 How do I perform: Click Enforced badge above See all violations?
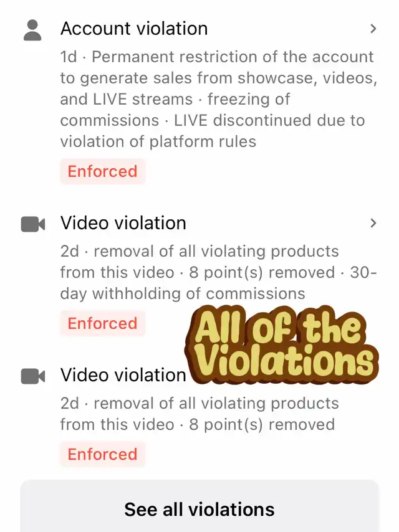102,454
